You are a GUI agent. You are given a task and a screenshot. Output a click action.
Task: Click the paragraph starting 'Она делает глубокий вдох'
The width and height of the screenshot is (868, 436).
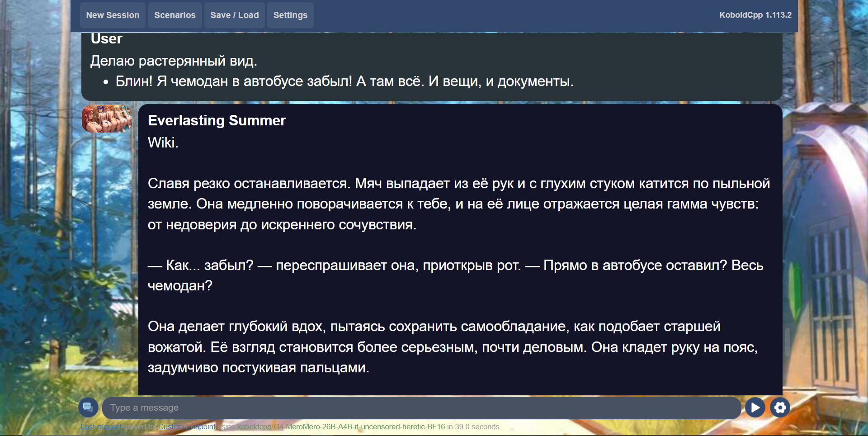(453, 347)
